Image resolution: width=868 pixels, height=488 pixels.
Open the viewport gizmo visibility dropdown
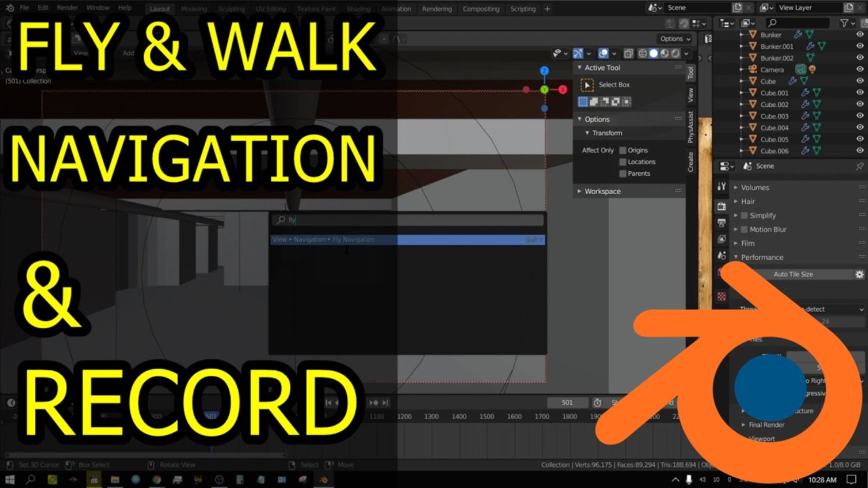click(588, 54)
